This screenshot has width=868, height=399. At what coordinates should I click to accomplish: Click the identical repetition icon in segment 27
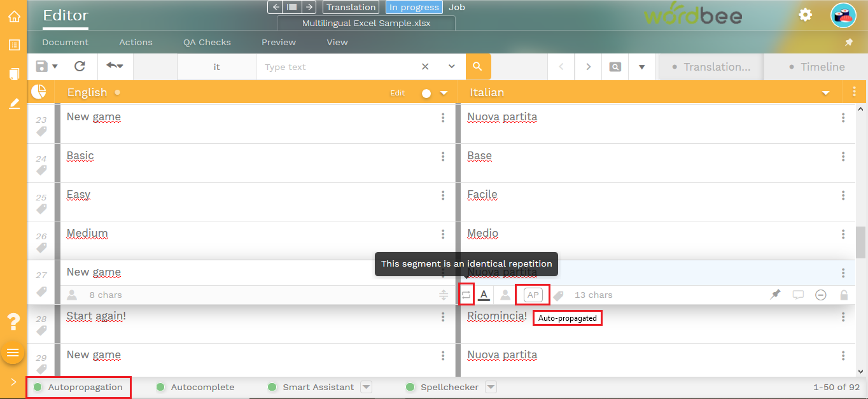coord(466,295)
